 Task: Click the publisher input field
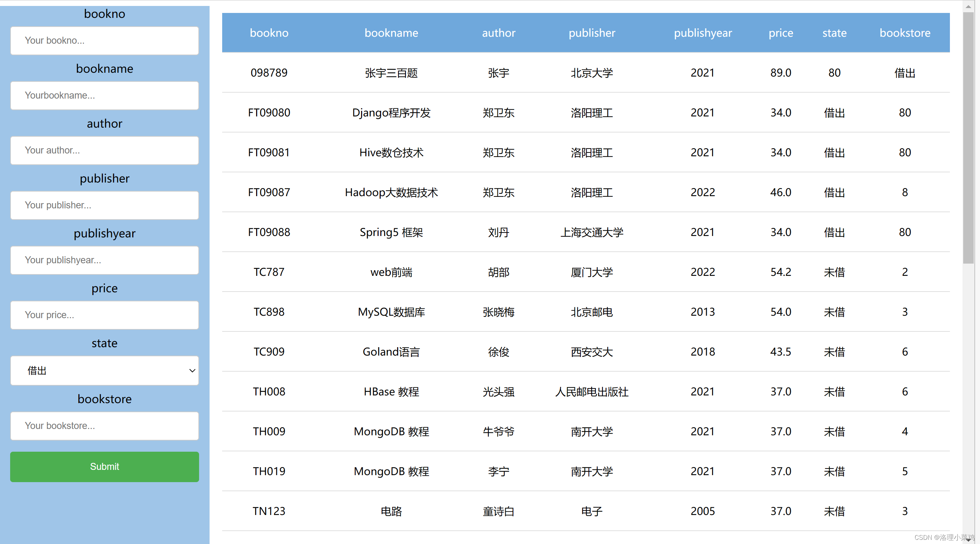pos(104,205)
